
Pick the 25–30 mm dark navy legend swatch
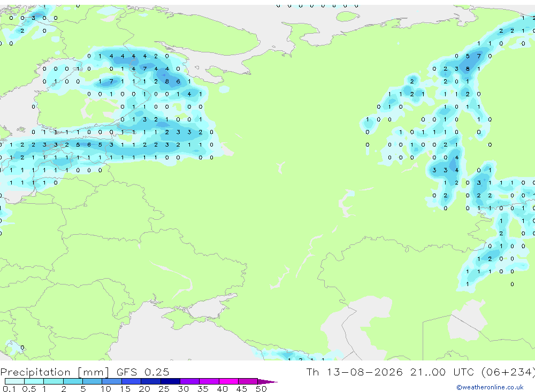point(170,381)
